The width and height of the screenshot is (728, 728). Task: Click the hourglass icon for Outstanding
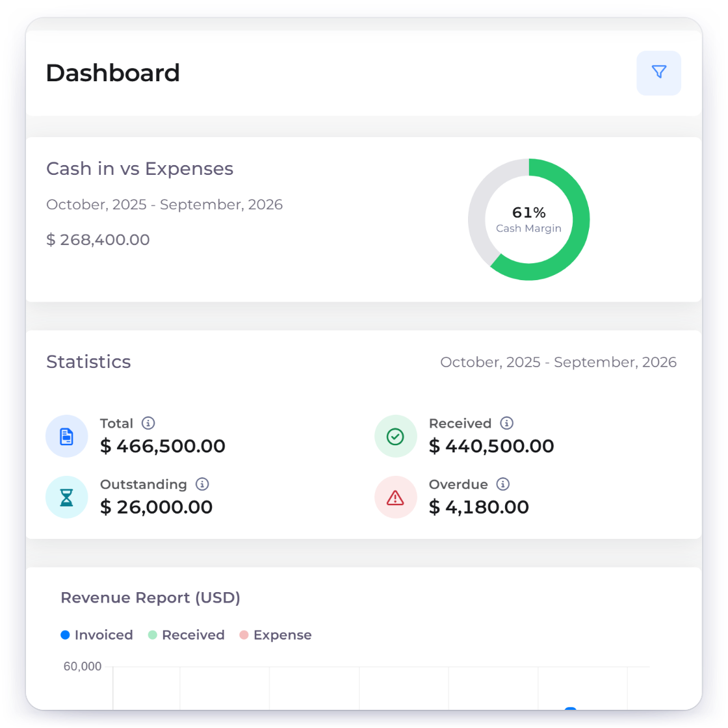[x=66, y=497]
